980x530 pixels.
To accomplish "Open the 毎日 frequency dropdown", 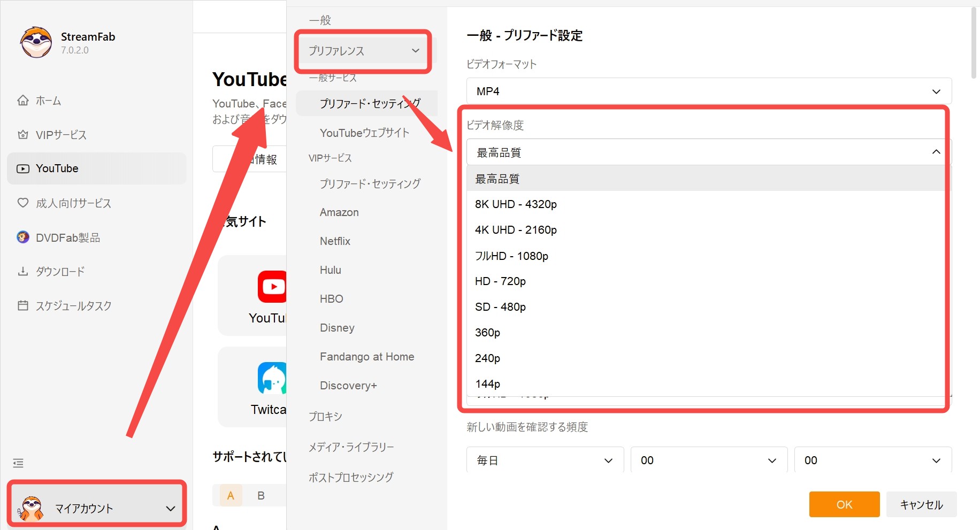I will 545,460.
